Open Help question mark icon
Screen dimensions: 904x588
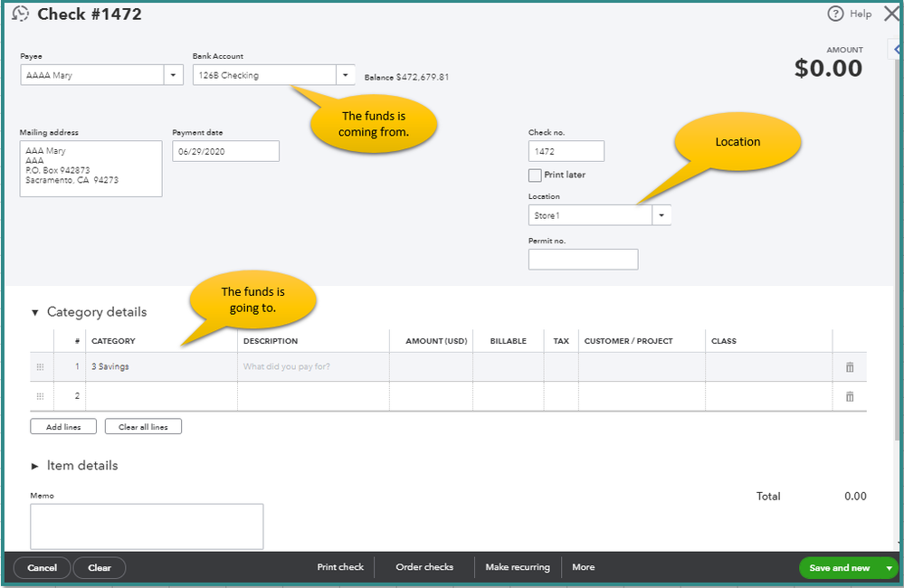click(835, 14)
